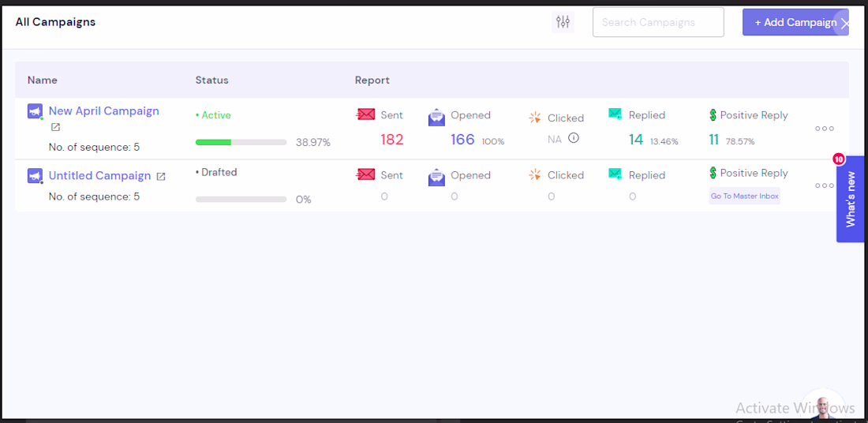
Task: Click the Clicked cursor icon for Untitled Campaign
Action: pos(535,175)
